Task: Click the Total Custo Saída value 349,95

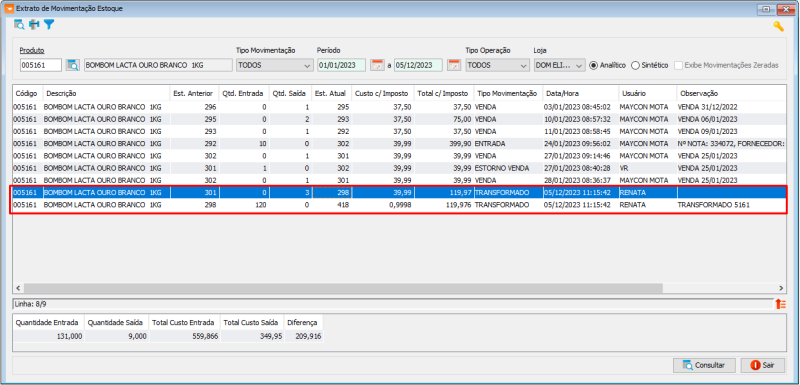Action: point(252,337)
